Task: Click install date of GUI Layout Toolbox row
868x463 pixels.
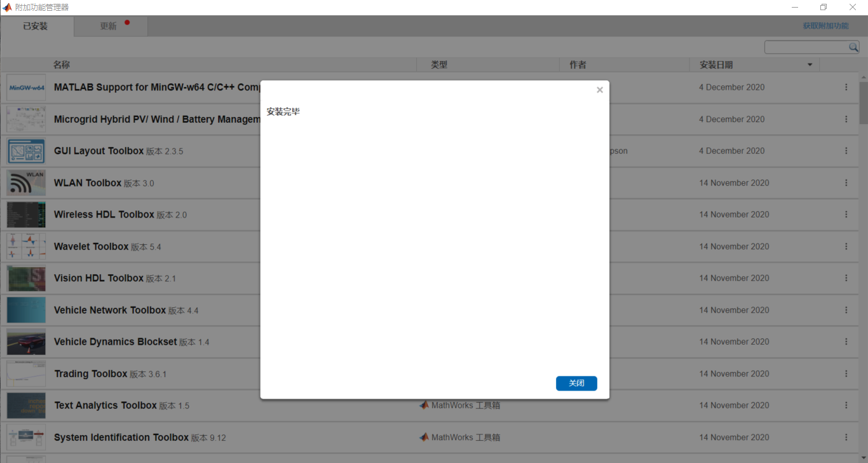Action: 732,151
